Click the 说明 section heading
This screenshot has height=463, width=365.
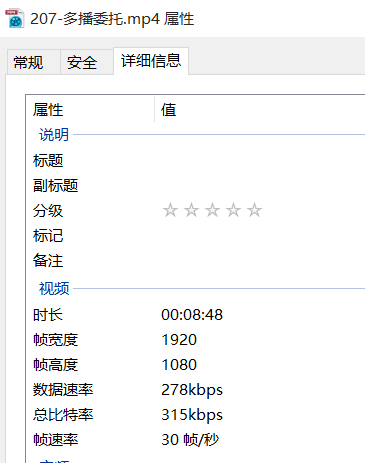click(x=54, y=135)
